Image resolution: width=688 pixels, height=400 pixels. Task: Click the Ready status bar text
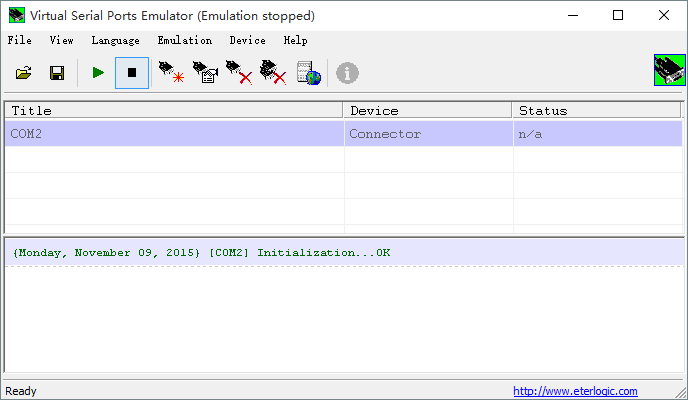tap(21, 391)
